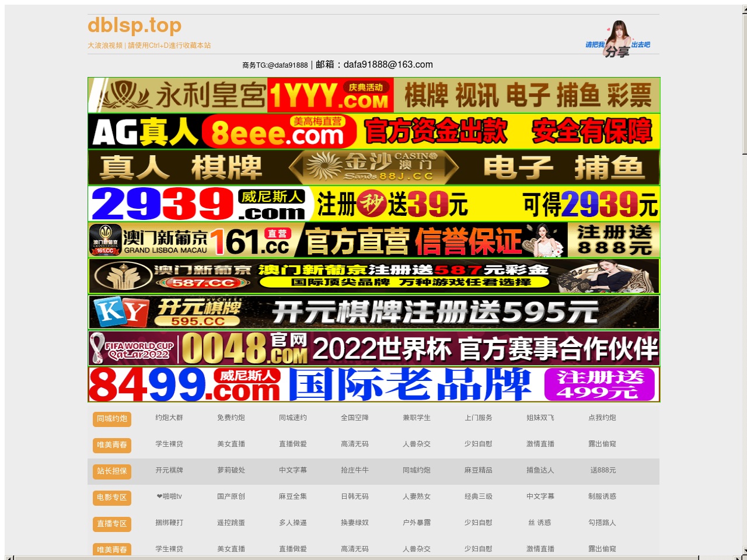The width and height of the screenshot is (747, 560).
Task: Open the 8499.com 国际老品牌 banner
Action: pos(373,384)
